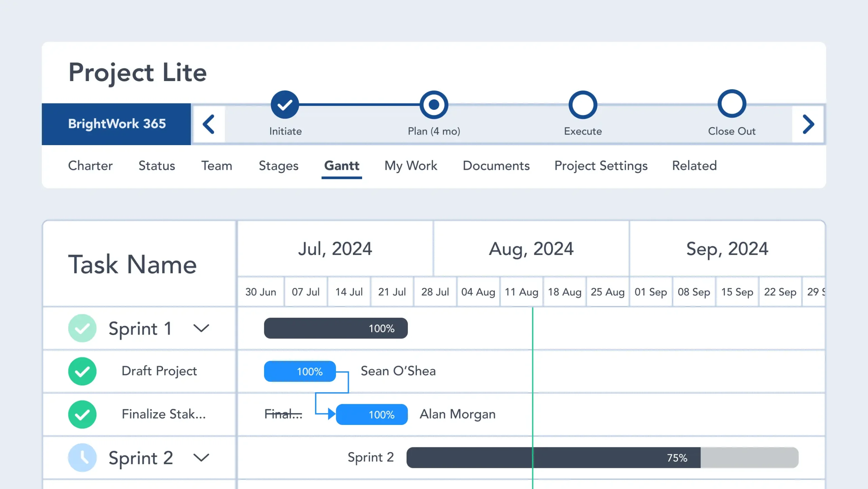Click the Sprint 2 in-progress status icon

tap(82, 457)
